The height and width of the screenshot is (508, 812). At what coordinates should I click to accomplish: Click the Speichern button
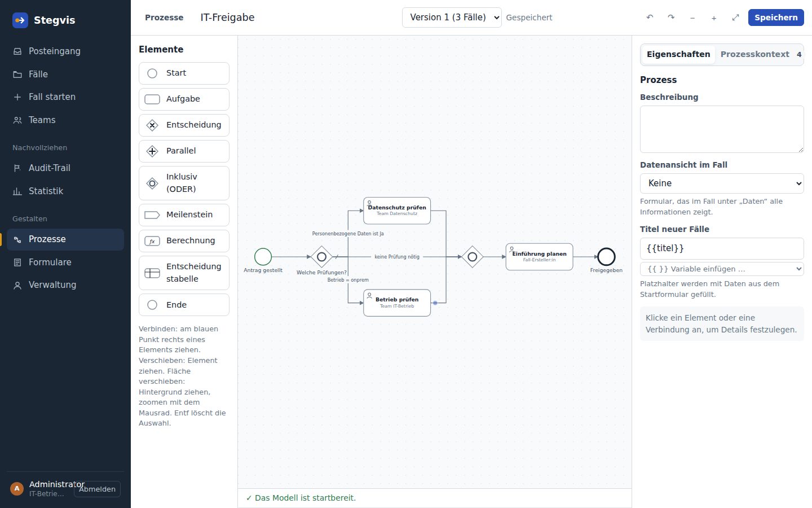click(776, 17)
